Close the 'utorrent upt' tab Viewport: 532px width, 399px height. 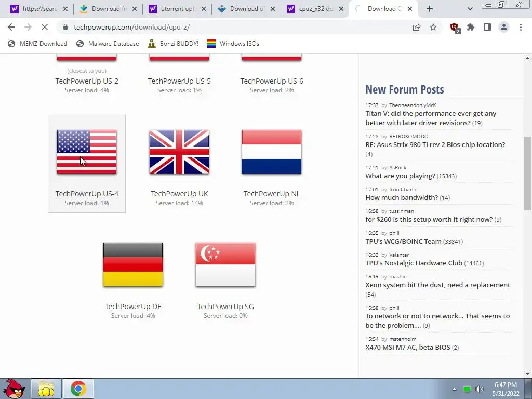click(204, 9)
